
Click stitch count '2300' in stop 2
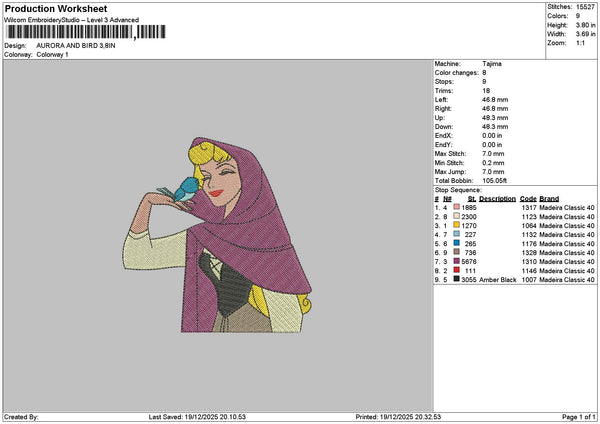(469, 217)
